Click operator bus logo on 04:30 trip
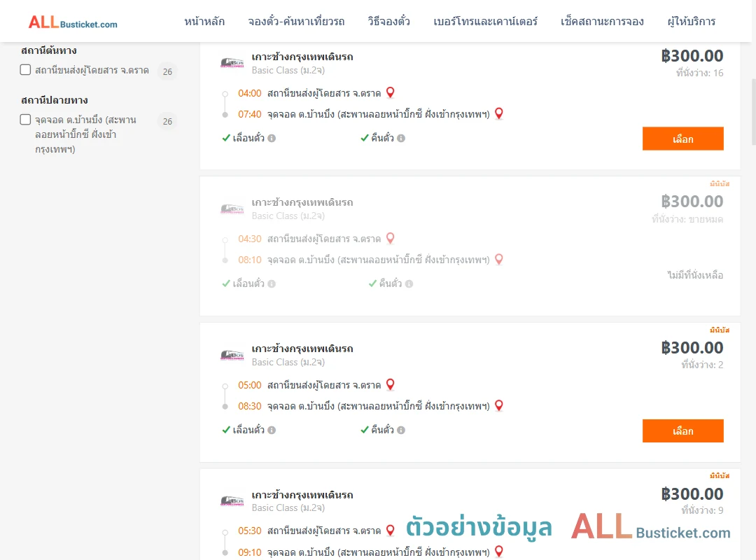The height and width of the screenshot is (560, 756). tap(232, 209)
